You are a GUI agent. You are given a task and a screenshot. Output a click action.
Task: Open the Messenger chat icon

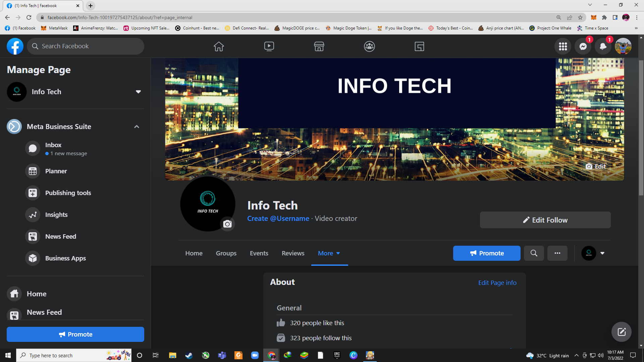[583, 46]
